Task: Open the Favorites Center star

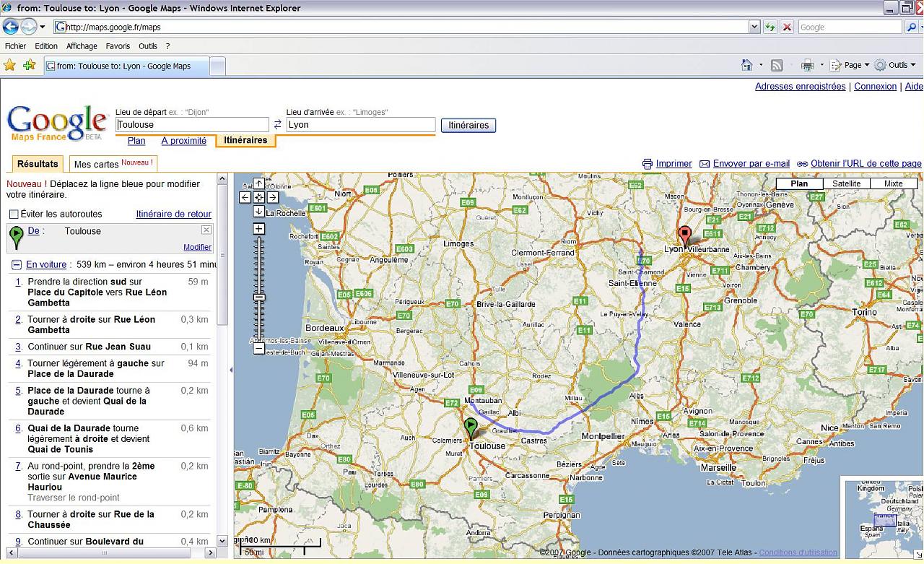Action: (10, 65)
